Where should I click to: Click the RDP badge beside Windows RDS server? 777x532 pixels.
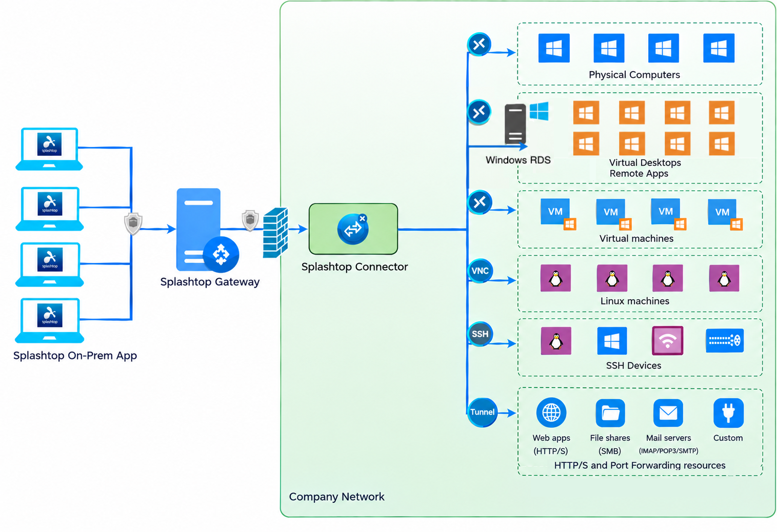tap(479, 112)
